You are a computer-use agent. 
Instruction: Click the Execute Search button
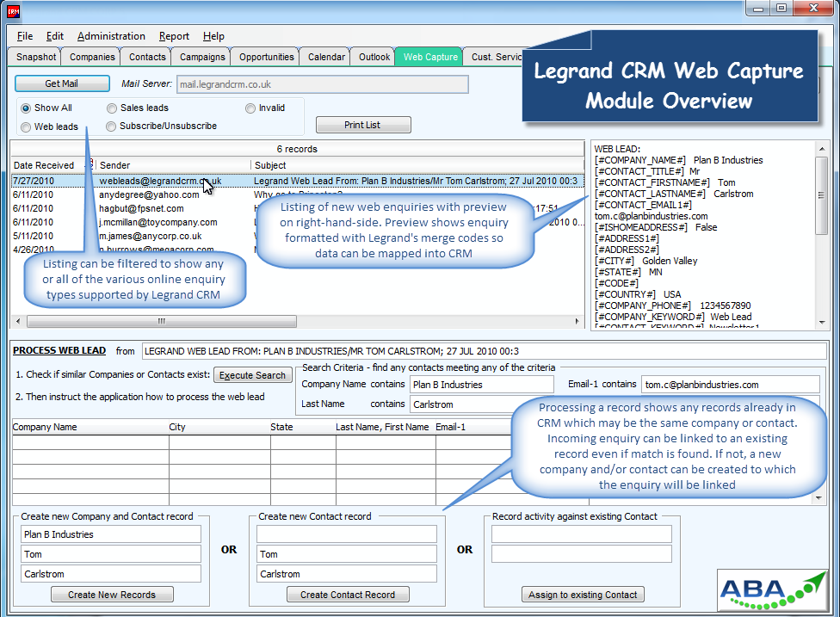pos(252,375)
